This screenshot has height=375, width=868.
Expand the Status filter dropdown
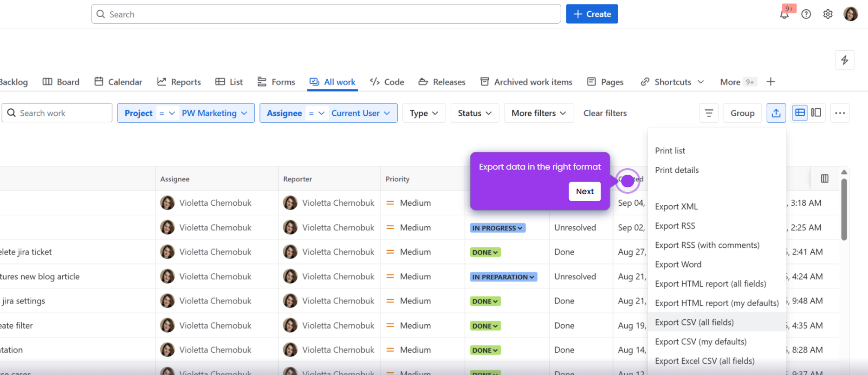tap(474, 113)
